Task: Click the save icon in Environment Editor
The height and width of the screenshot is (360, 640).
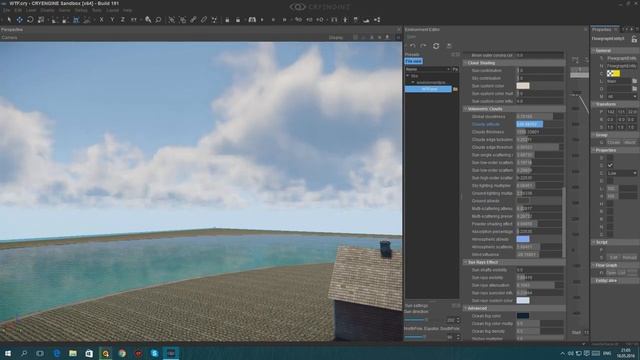Action: click(449, 46)
